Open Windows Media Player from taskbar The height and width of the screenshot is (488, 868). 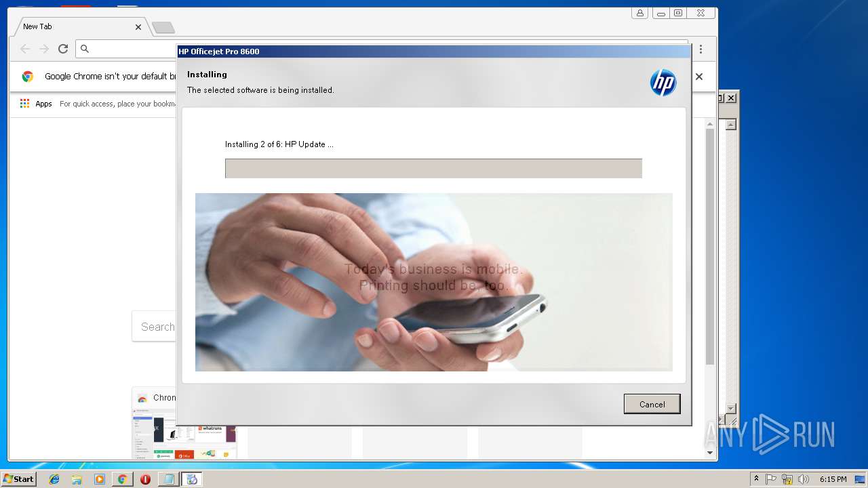tap(100, 479)
